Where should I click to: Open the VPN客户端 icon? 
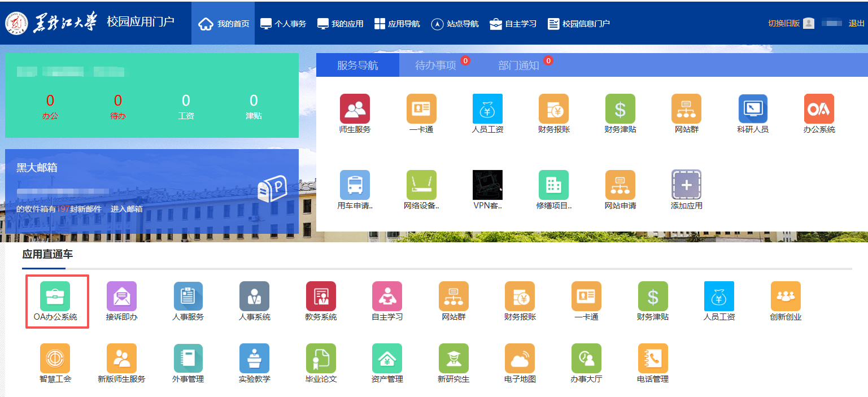point(487,185)
